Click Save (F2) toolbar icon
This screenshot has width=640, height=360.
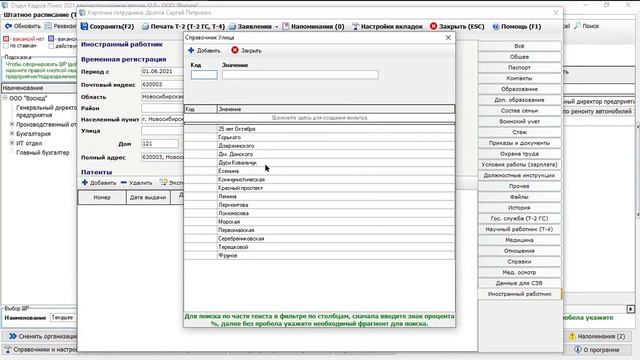point(84,27)
